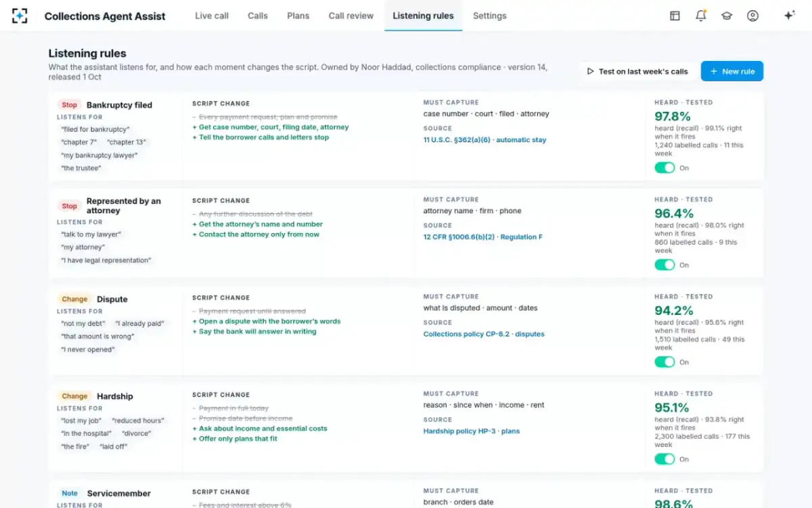This screenshot has width=812, height=508.
Task: Turn off the Bankruptcy filed rule toggle
Action: [665, 167]
